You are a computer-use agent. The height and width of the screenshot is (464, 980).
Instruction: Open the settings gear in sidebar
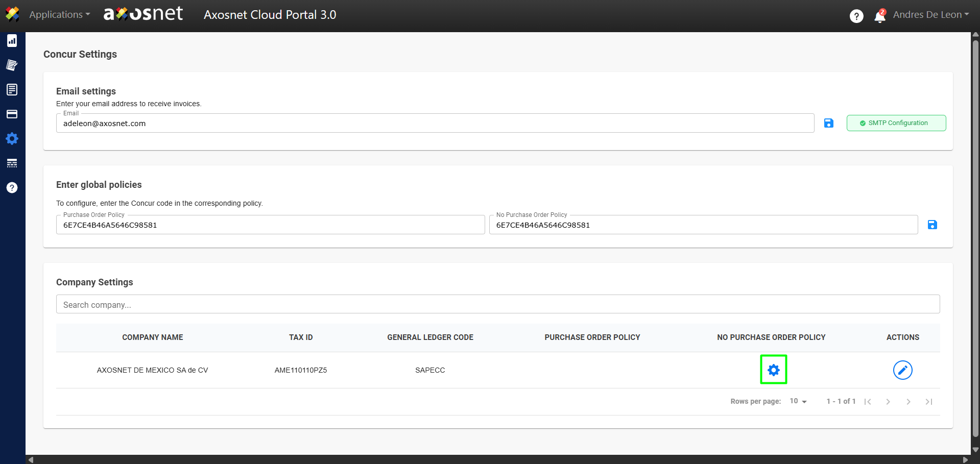[x=12, y=138]
